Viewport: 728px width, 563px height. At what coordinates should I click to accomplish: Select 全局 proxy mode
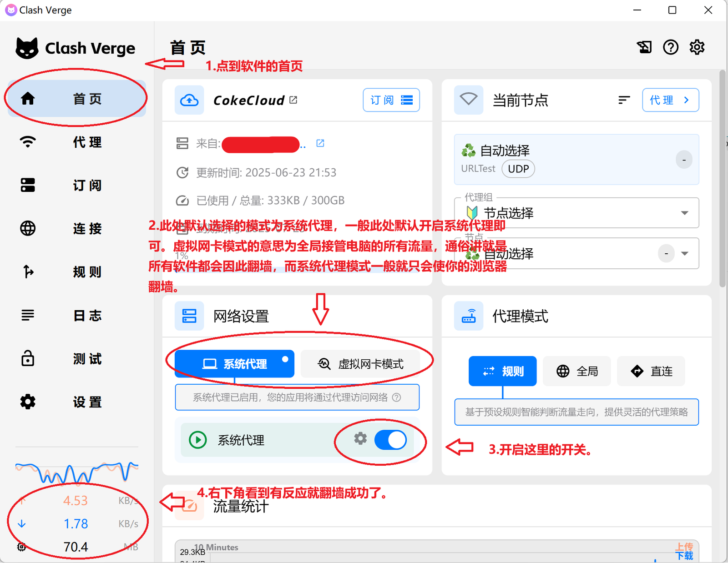pyautogui.click(x=577, y=371)
